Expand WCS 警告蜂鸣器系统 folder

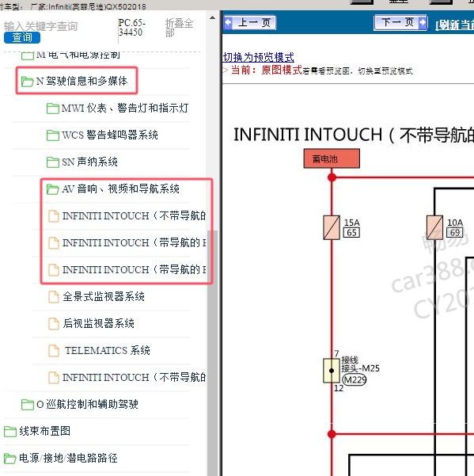coord(102,135)
